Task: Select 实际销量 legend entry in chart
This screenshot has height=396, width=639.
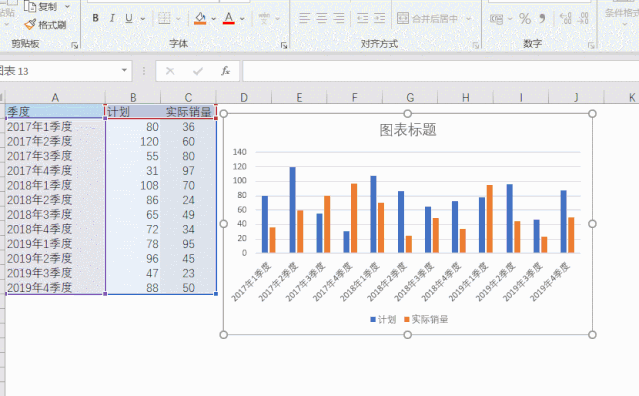Action: 426,319
